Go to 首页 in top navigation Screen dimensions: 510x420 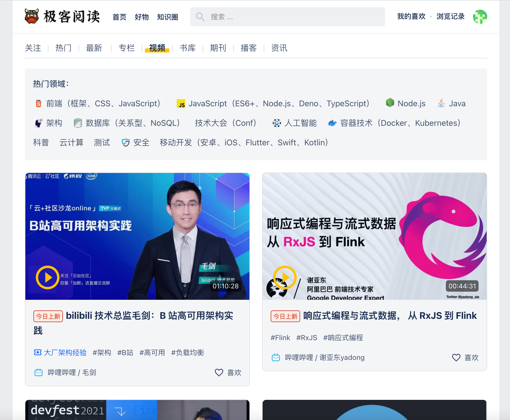(119, 17)
